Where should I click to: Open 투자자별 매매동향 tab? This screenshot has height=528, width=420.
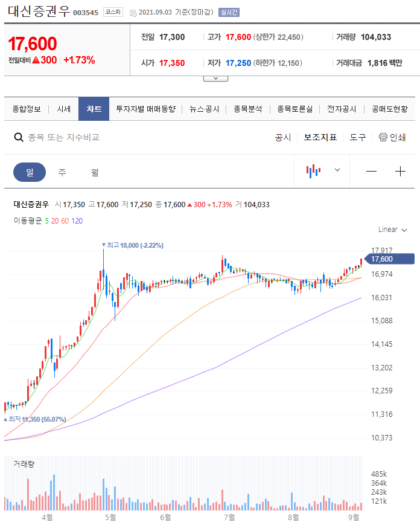pyautogui.click(x=146, y=109)
